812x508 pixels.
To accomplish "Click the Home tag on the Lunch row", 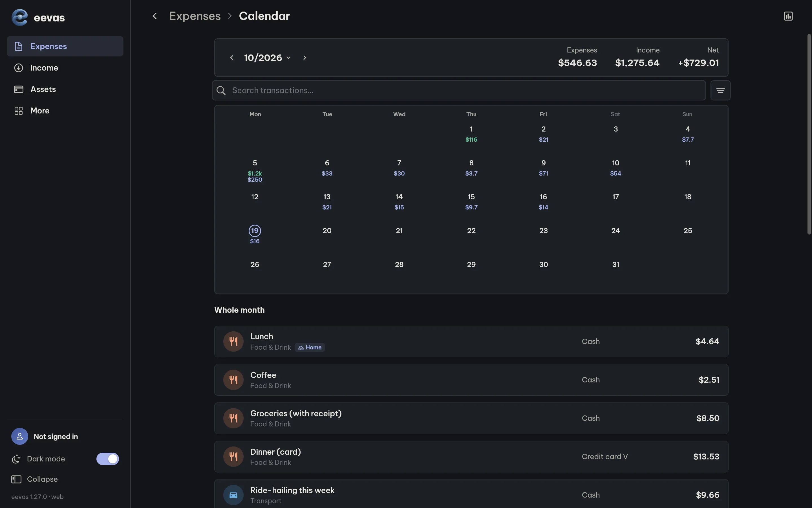I will (x=310, y=347).
